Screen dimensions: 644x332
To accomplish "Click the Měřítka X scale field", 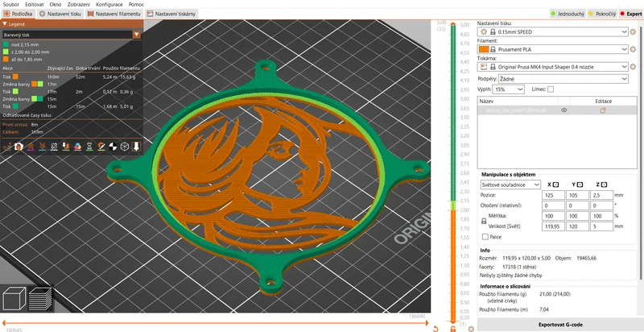I will (x=553, y=216).
